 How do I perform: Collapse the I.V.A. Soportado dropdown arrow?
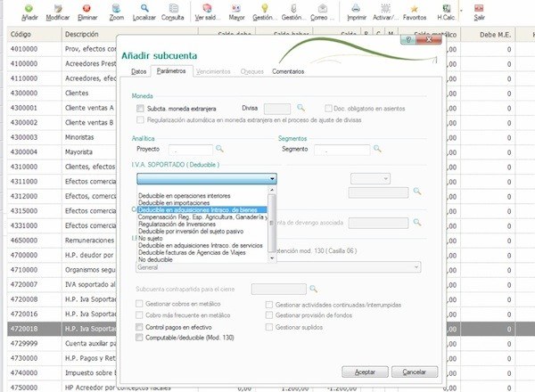[272, 179]
